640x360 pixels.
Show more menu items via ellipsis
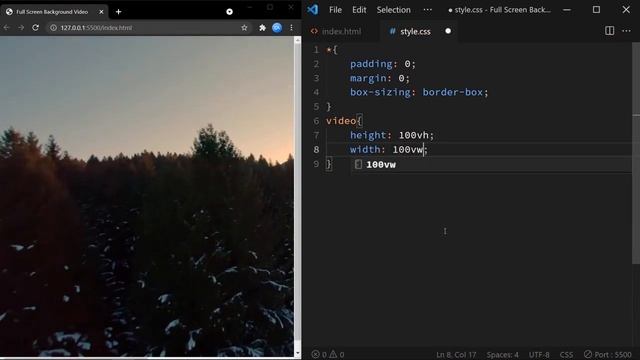click(x=427, y=10)
